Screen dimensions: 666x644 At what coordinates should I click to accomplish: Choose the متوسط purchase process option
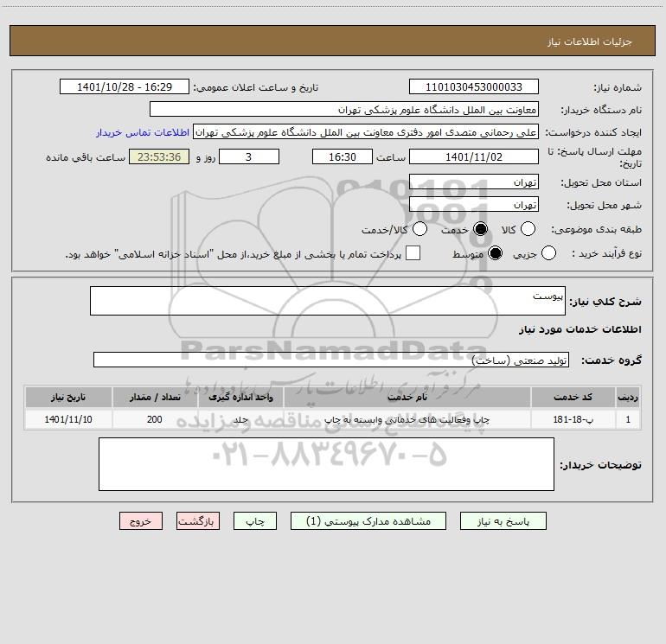click(x=495, y=253)
